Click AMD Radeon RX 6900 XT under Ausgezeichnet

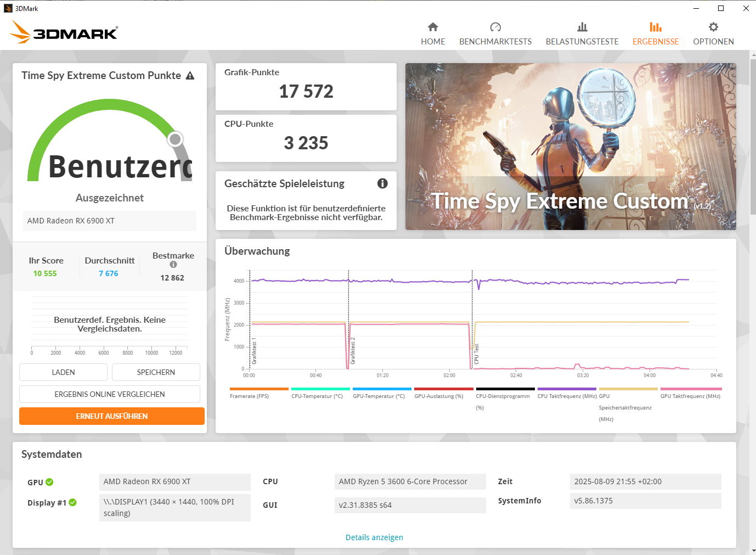(110, 221)
